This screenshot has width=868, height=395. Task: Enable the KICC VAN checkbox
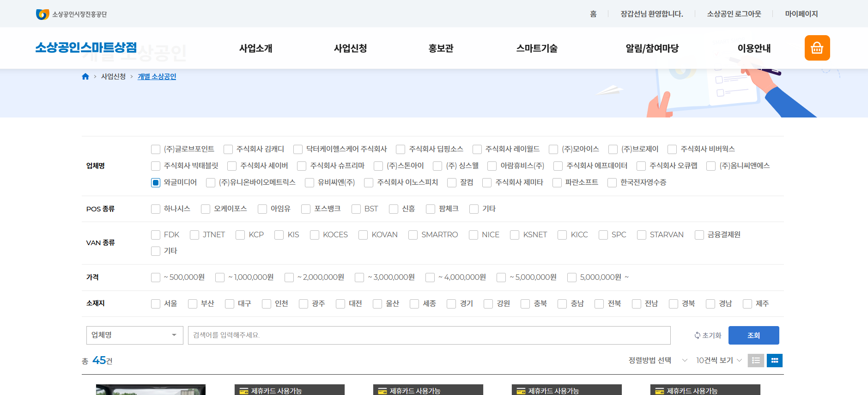click(562, 235)
